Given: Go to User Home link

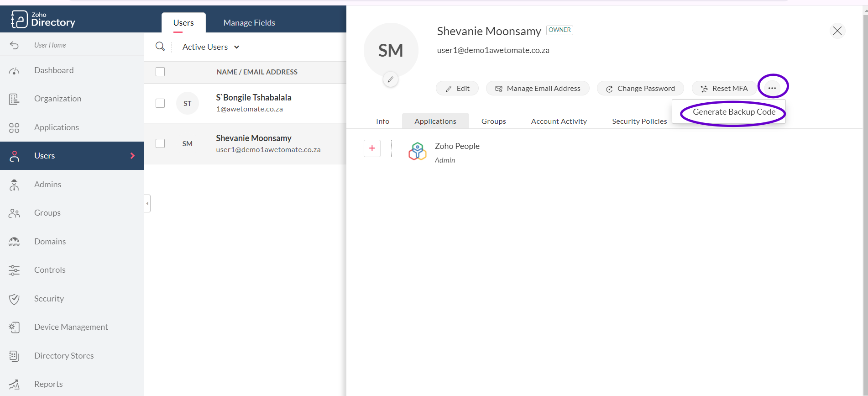Looking at the screenshot, I should point(50,45).
